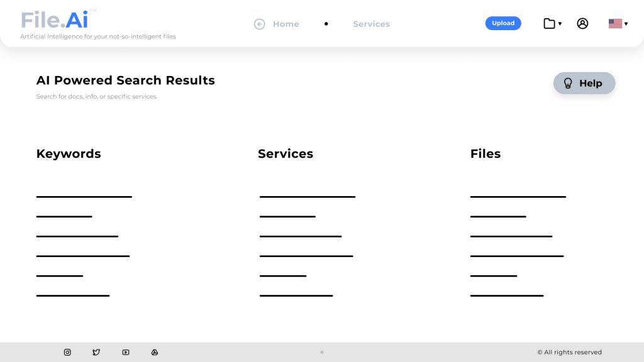644x362 pixels.
Task: Click the YouTube icon in the footer
Action: 126,353
